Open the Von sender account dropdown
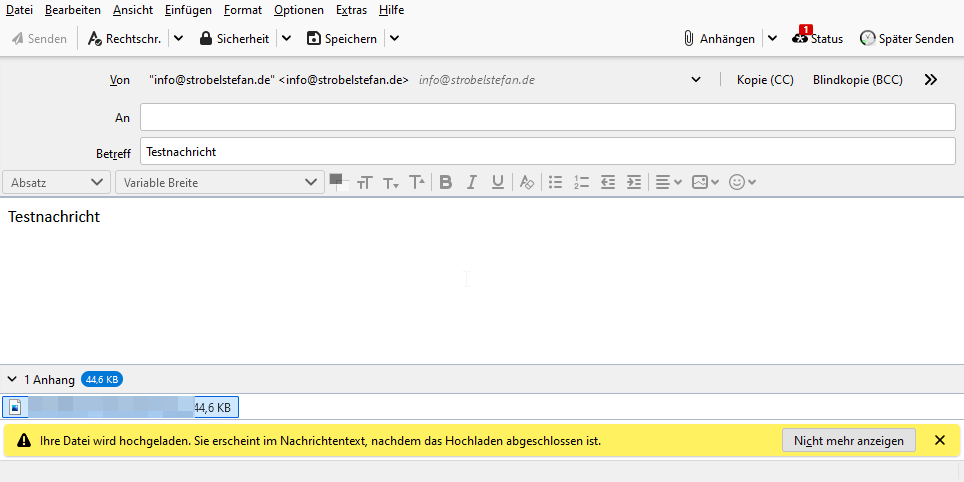The width and height of the screenshot is (964, 482). tap(696, 80)
